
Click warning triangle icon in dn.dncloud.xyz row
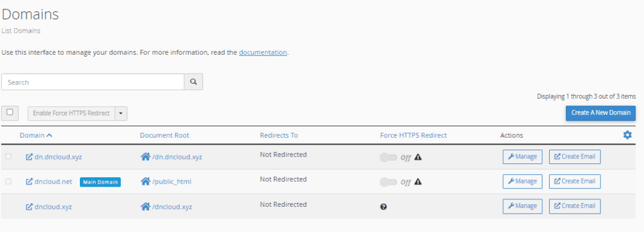tap(418, 157)
